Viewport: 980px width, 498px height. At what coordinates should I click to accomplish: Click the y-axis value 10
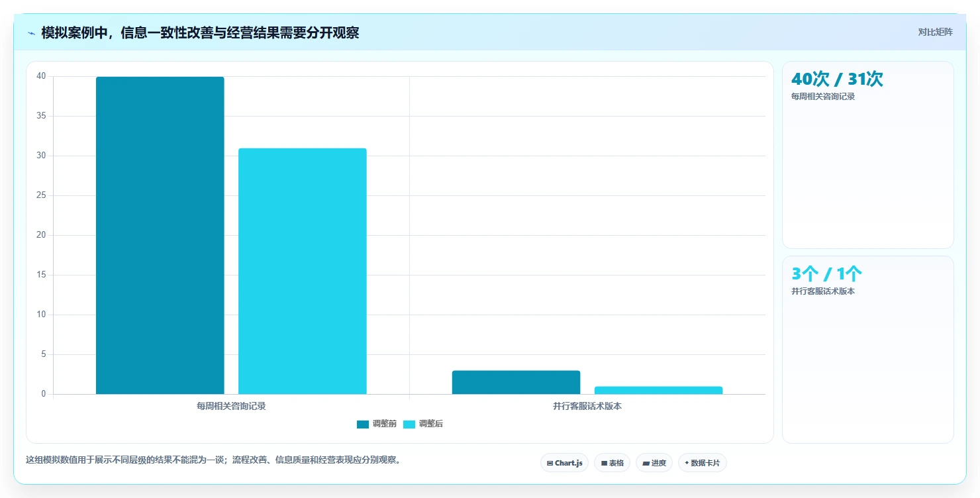pos(41,315)
